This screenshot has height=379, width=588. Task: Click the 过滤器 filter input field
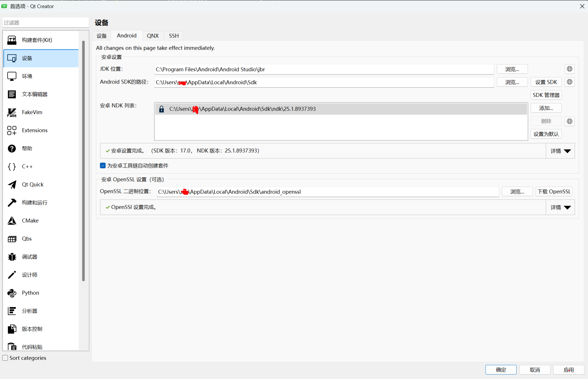pos(45,23)
